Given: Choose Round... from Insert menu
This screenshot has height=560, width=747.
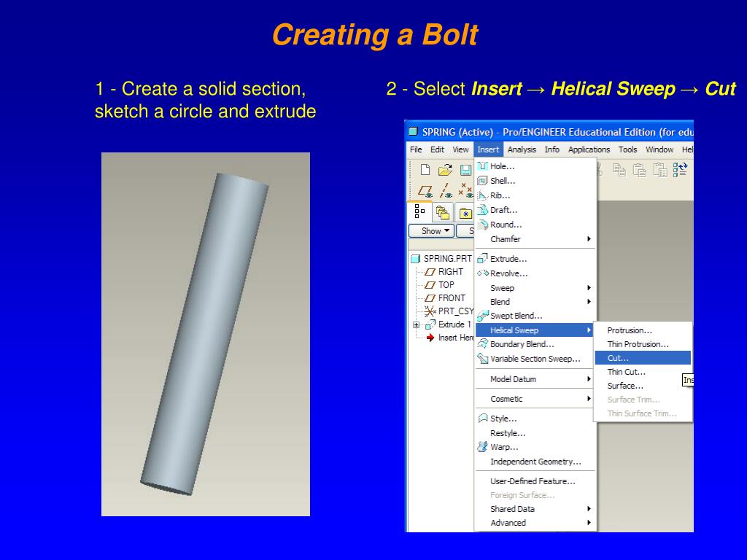Looking at the screenshot, I should 536,225.
